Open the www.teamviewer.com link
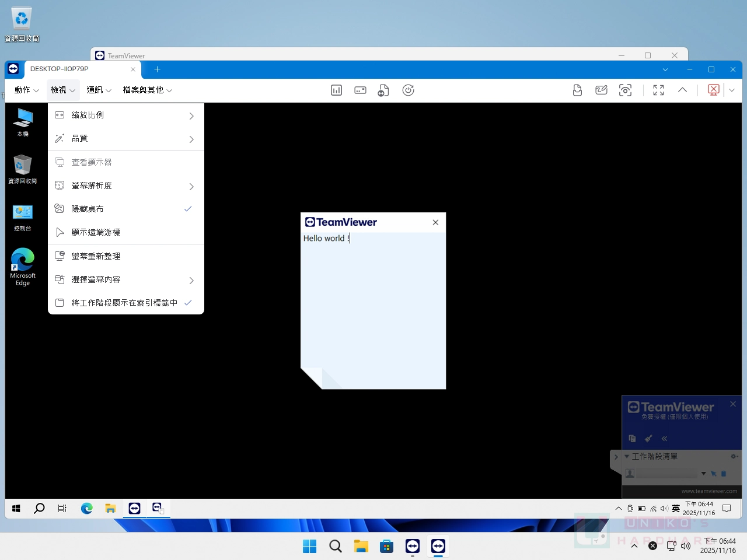Image resolution: width=747 pixels, height=560 pixels. [x=708, y=491]
